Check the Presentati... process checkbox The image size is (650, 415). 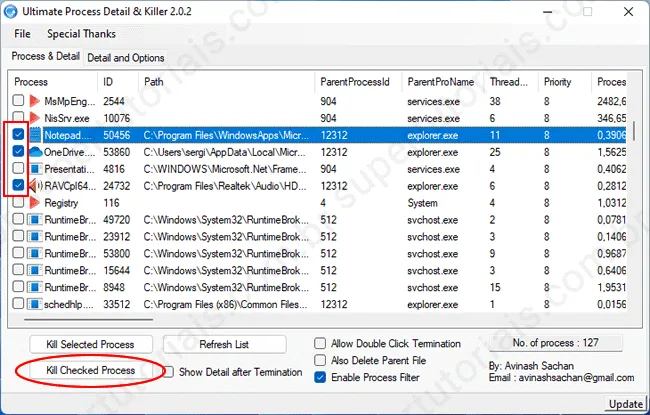pos(18,168)
